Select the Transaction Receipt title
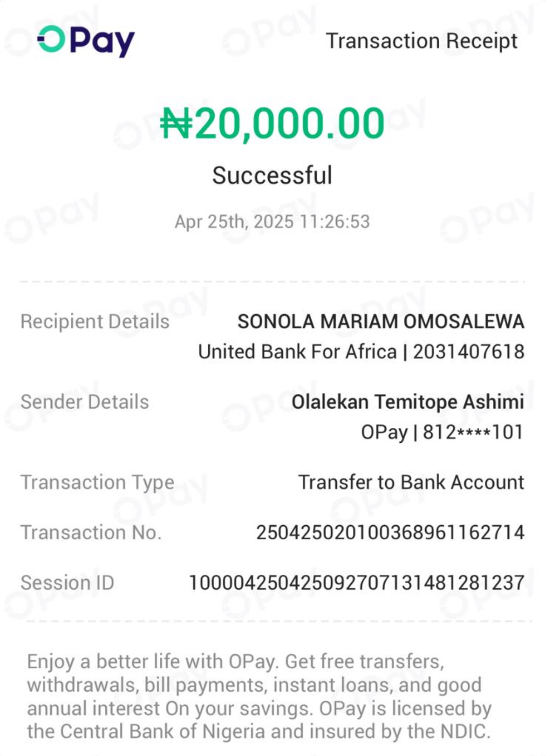Viewport: 545px width, 756px height. (x=421, y=41)
